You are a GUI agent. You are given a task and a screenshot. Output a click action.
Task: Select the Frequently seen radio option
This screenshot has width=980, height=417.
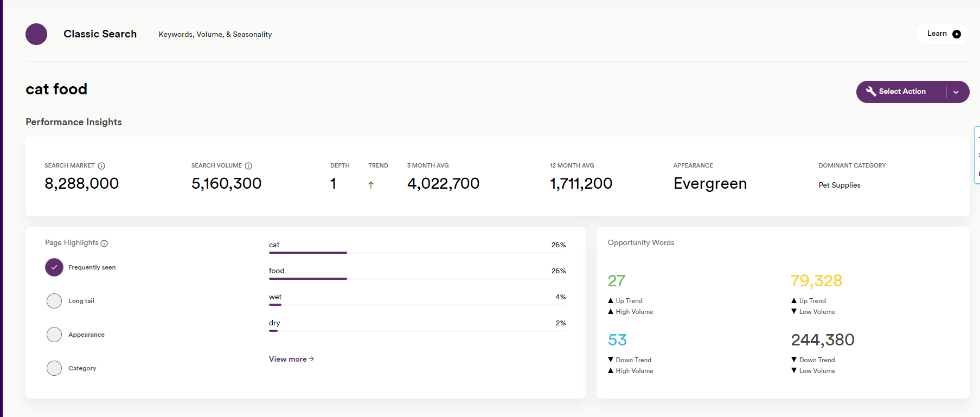[54, 267]
